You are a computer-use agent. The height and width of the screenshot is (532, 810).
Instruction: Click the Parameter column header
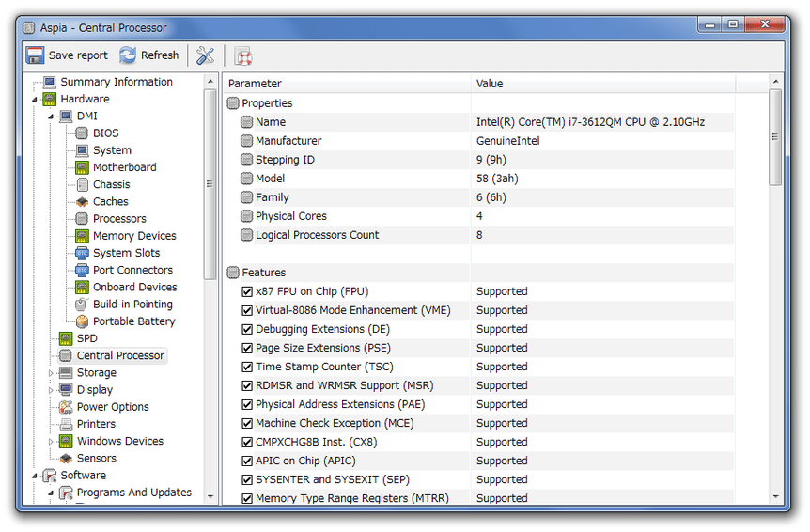point(347,83)
